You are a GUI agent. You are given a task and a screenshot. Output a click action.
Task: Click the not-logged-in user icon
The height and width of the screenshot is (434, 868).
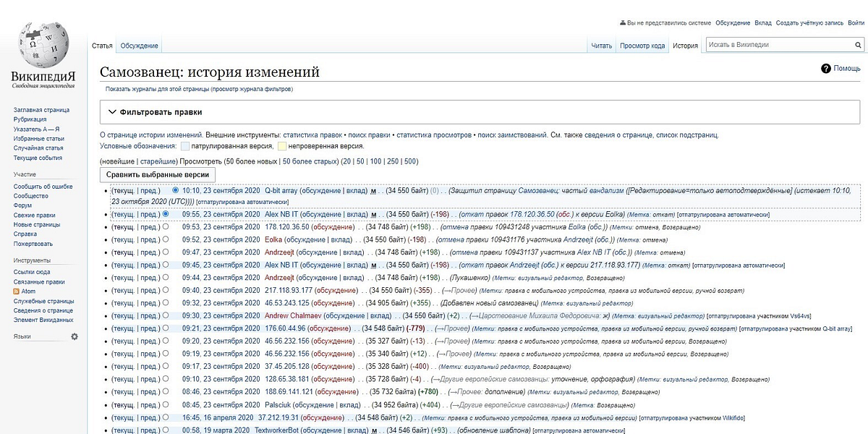click(x=624, y=24)
